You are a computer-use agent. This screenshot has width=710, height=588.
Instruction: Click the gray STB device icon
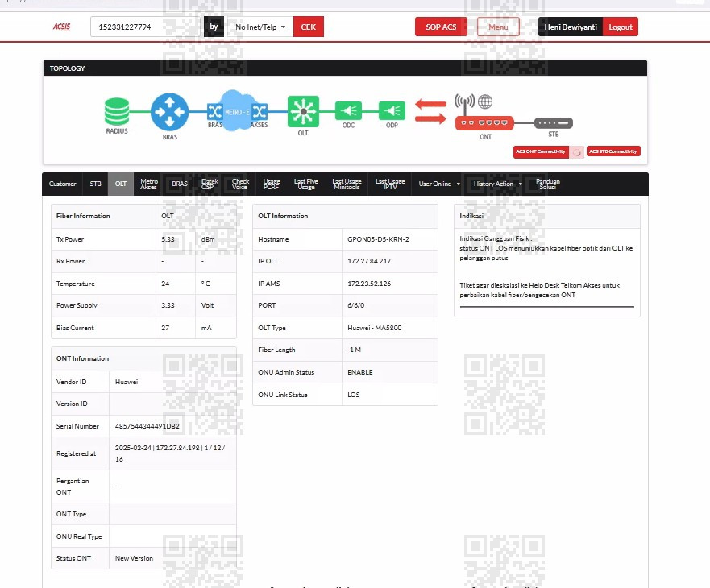click(554, 122)
